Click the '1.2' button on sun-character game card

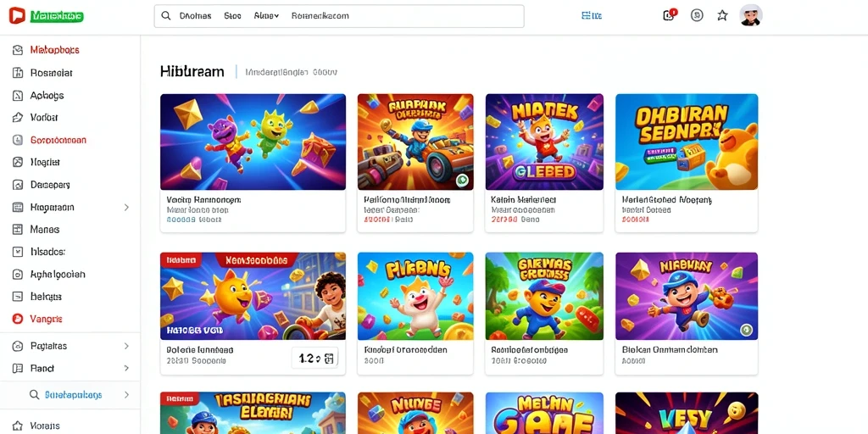[314, 359]
